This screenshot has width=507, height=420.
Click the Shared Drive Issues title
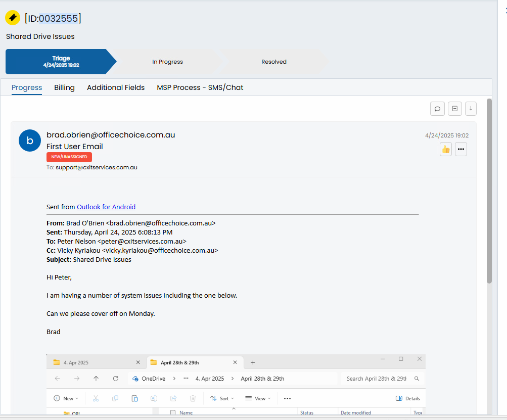click(x=40, y=36)
